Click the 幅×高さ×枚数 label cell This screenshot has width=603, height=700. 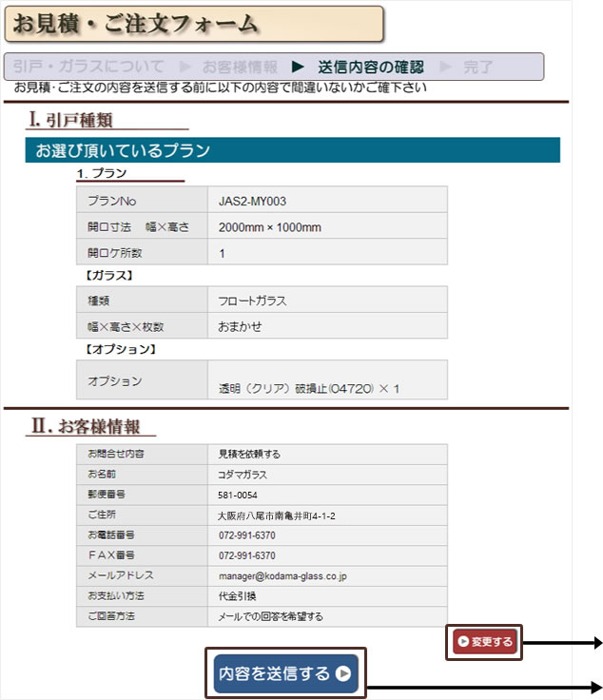(x=142, y=327)
